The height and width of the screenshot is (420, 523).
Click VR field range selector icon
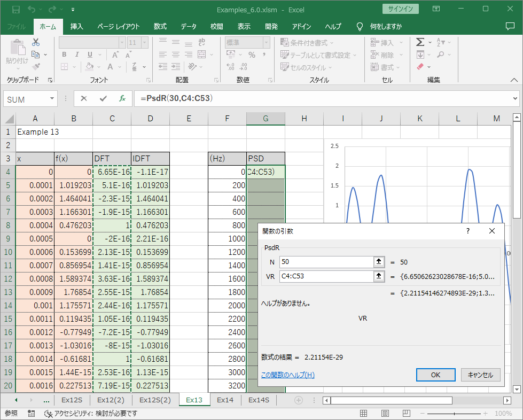coord(379,276)
